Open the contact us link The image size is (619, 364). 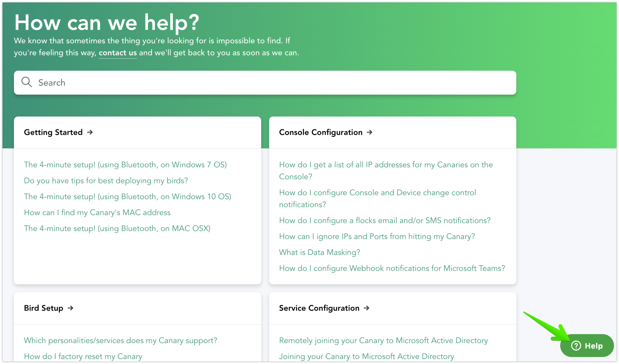[x=118, y=53]
